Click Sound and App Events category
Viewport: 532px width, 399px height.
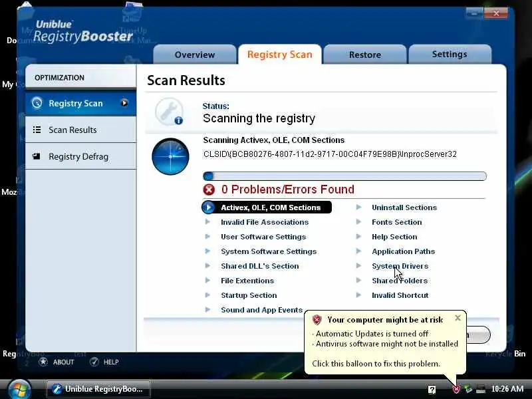click(x=261, y=310)
